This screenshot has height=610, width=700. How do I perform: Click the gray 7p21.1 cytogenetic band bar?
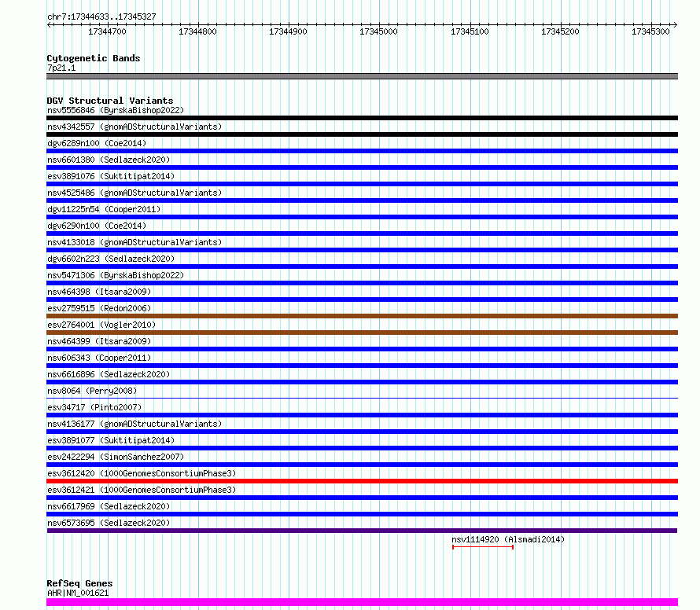362,76
